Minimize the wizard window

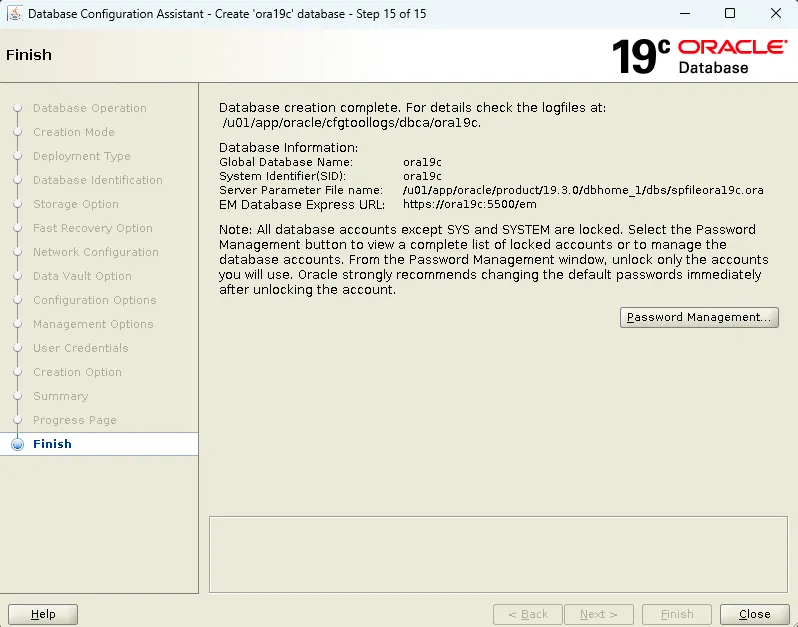point(685,13)
